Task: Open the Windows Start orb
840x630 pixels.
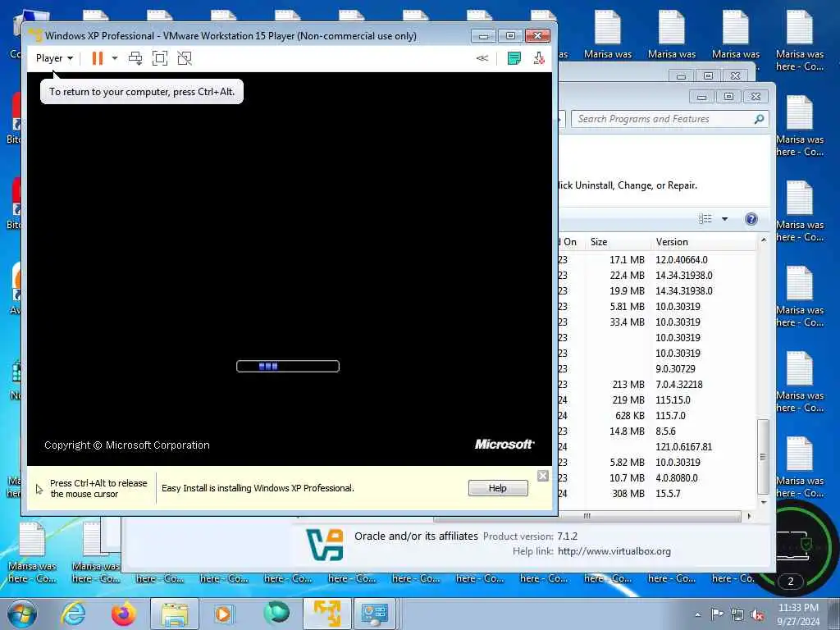Action: (22, 614)
